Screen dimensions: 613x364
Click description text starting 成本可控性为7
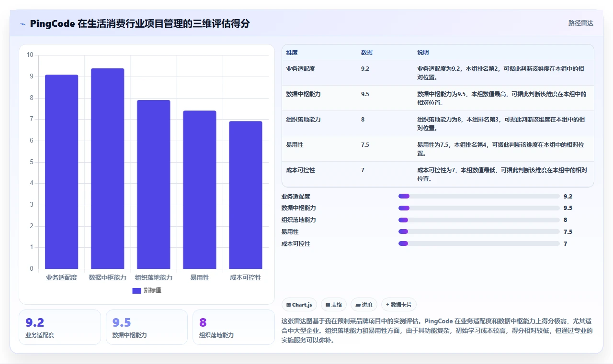[x=502, y=174]
